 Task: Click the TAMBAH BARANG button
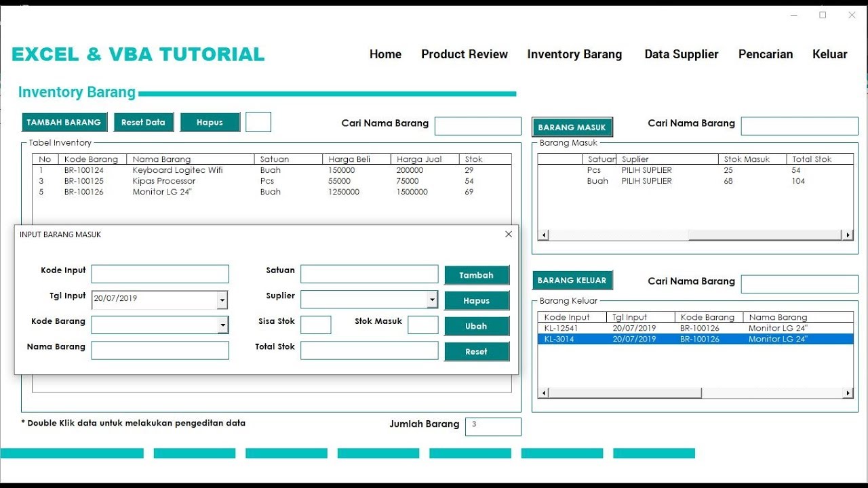[x=64, y=122]
